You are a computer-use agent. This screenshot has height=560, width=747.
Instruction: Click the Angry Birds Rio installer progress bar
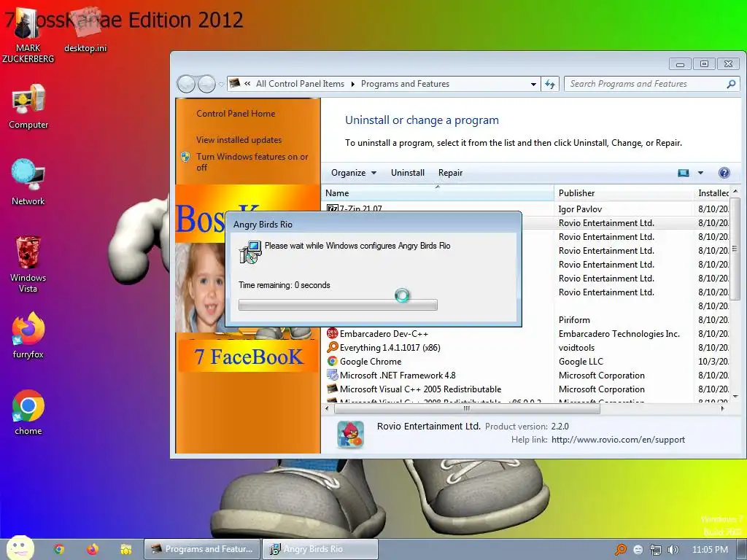coord(338,305)
